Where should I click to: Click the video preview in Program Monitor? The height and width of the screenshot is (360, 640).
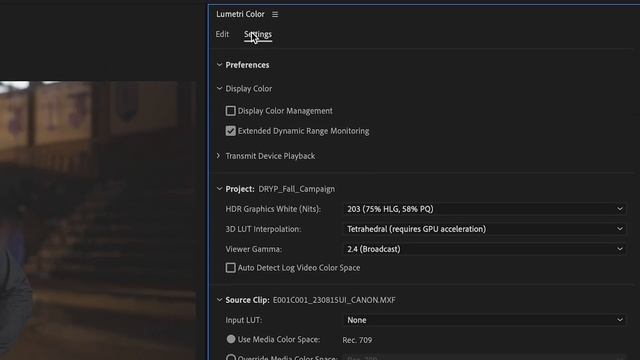coord(98,220)
